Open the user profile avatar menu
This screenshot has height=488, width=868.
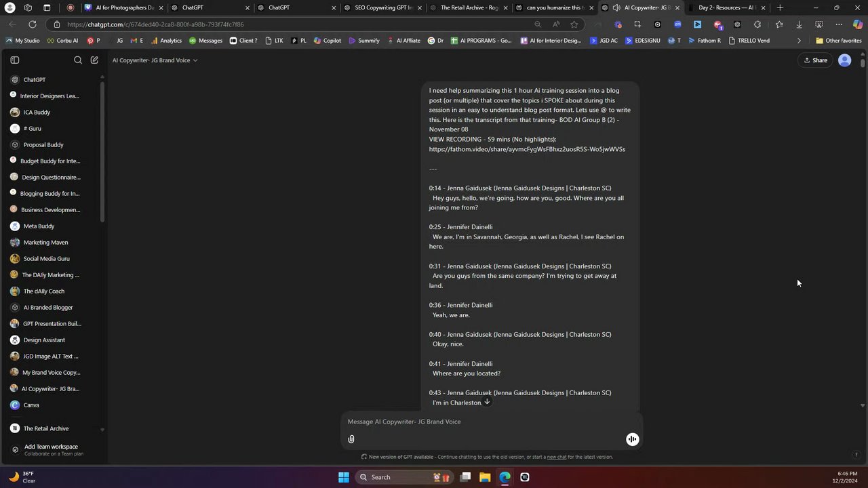[845, 60]
